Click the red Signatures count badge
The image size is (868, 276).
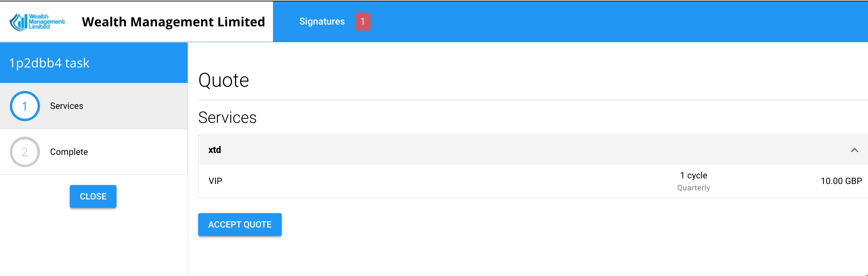point(362,22)
